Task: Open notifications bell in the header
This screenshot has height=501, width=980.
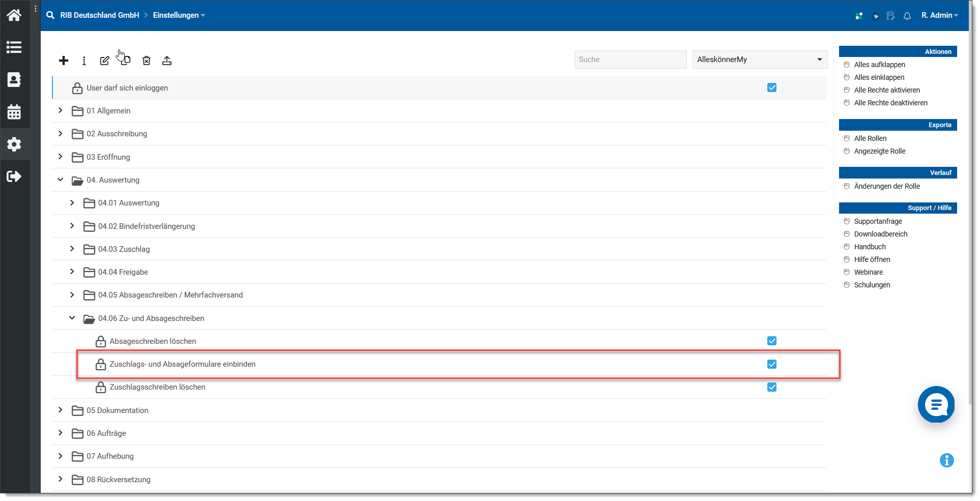Action: (907, 16)
